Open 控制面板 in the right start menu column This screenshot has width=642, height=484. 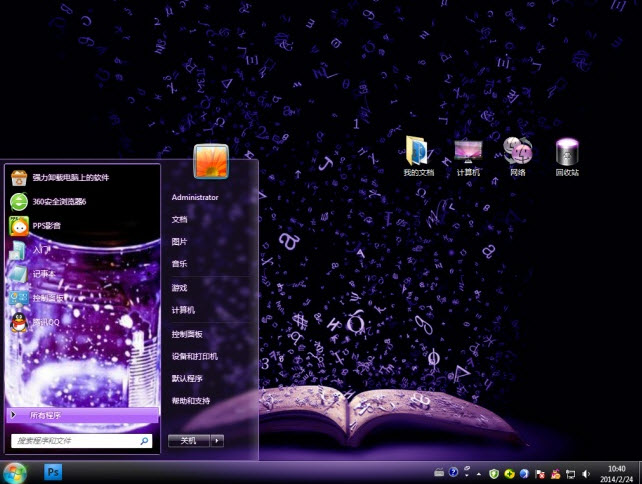tap(187, 334)
